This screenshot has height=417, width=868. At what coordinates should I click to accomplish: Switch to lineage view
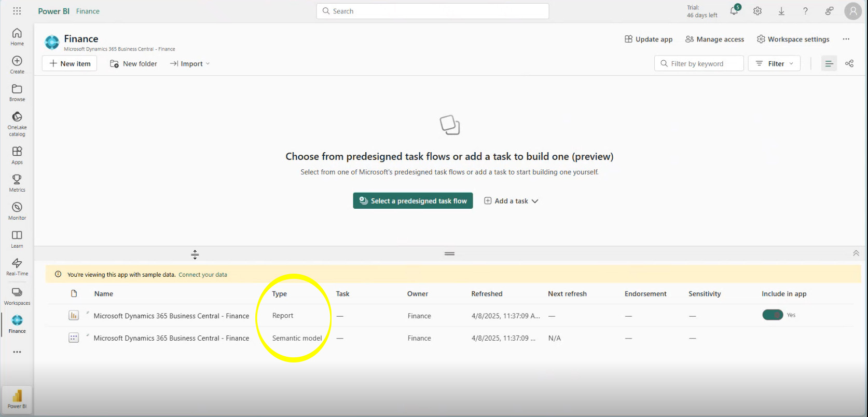(x=849, y=63)
